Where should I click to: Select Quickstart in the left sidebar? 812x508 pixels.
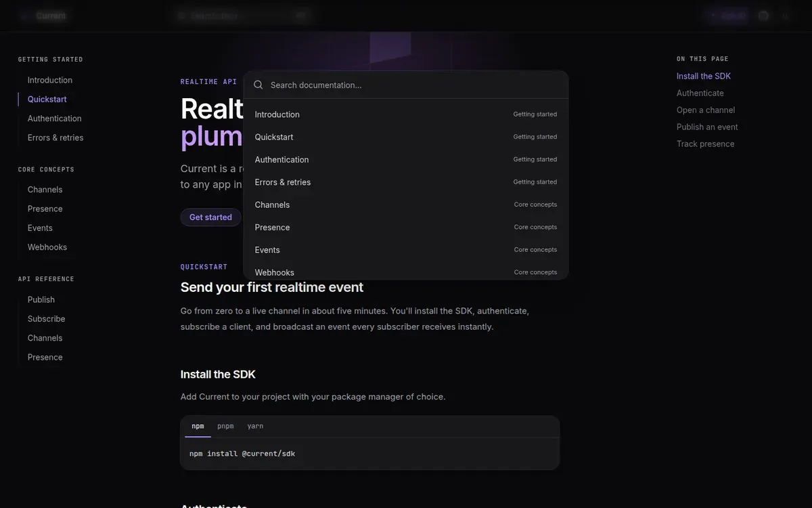[47, 100]
